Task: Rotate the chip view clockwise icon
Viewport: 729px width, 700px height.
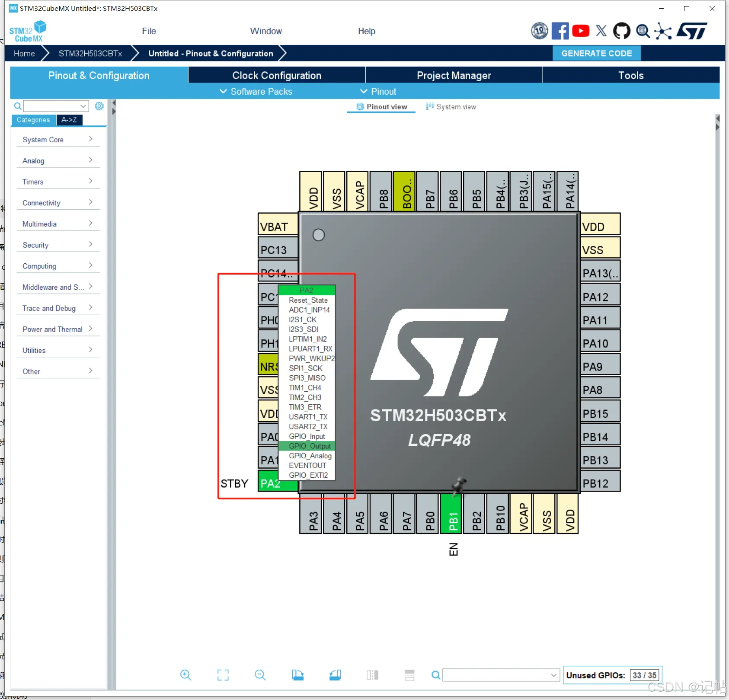Action: (297, 675)
